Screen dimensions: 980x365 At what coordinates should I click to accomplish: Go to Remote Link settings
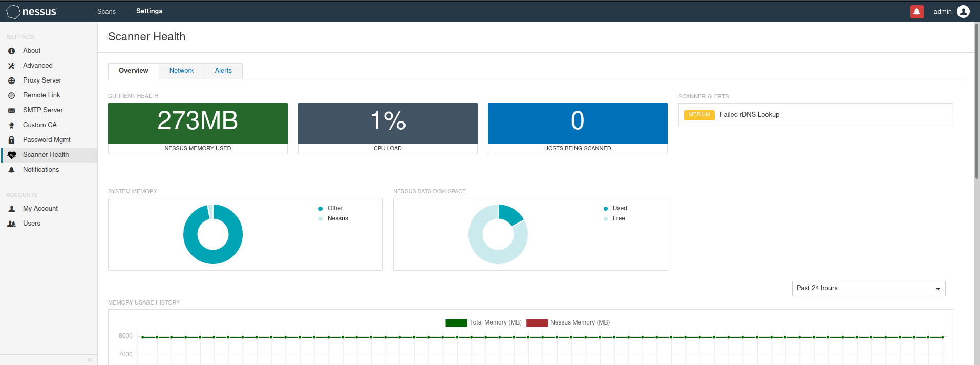41,95
